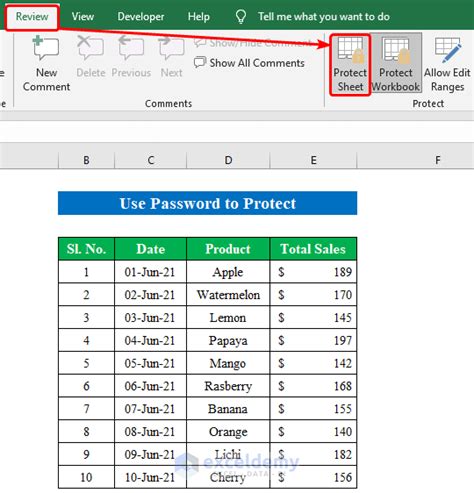Viewport: 474px width, 493px height.
Task: Click the 09-Jun-21 date cell
Action: click(151, 455)
